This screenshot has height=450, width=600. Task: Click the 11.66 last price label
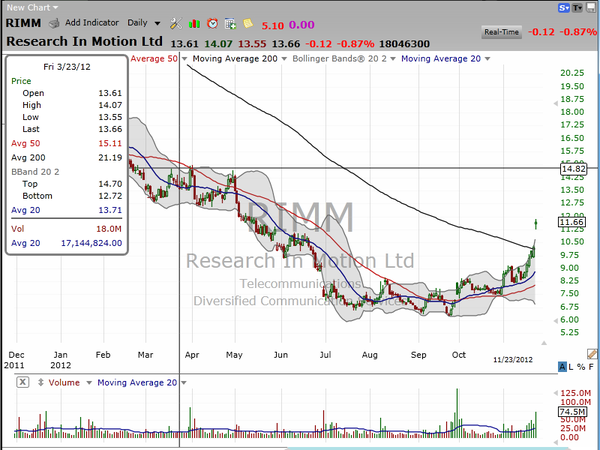pos(571,222)
